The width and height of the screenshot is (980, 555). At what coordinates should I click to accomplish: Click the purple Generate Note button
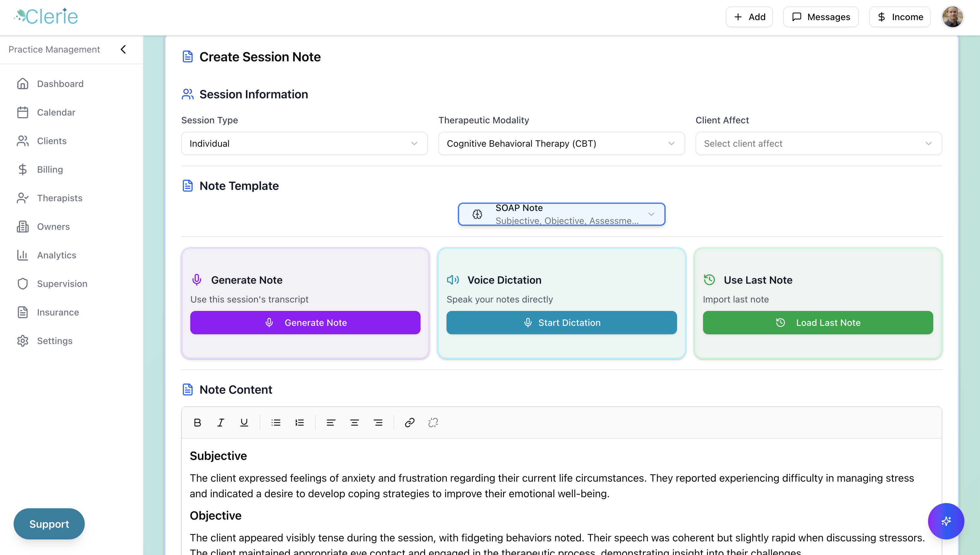(305, 323)
